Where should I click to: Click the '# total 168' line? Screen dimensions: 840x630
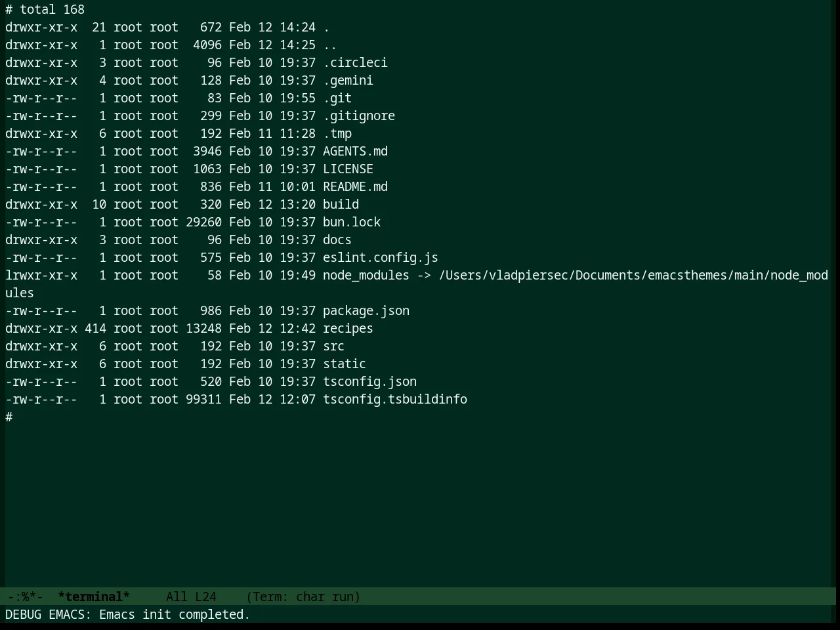tap(45, 9)
